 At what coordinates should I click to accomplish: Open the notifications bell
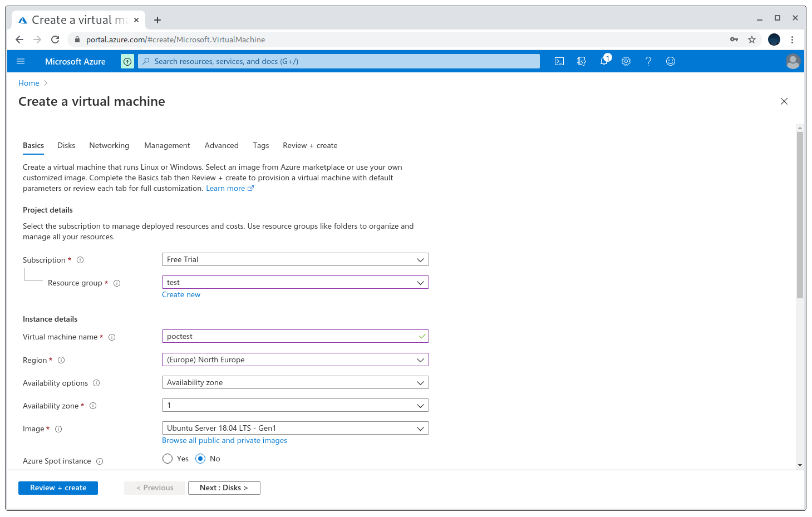coord(604,61)
